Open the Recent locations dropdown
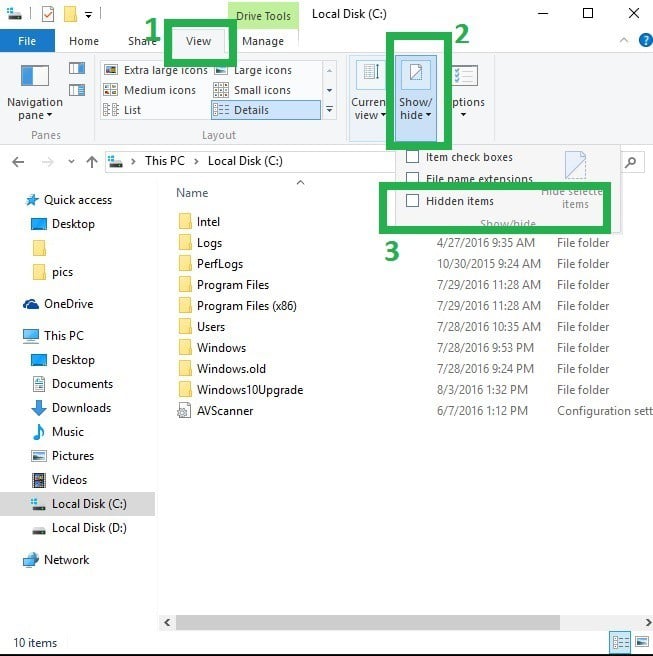The height and width of the screenshot is (656, 653). click(x=72, y=161)
